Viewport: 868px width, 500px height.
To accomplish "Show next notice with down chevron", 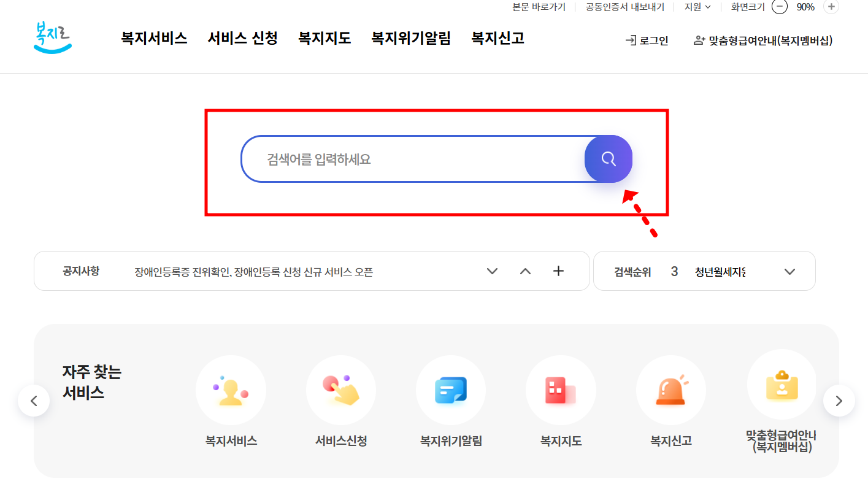I will point(492,271).
